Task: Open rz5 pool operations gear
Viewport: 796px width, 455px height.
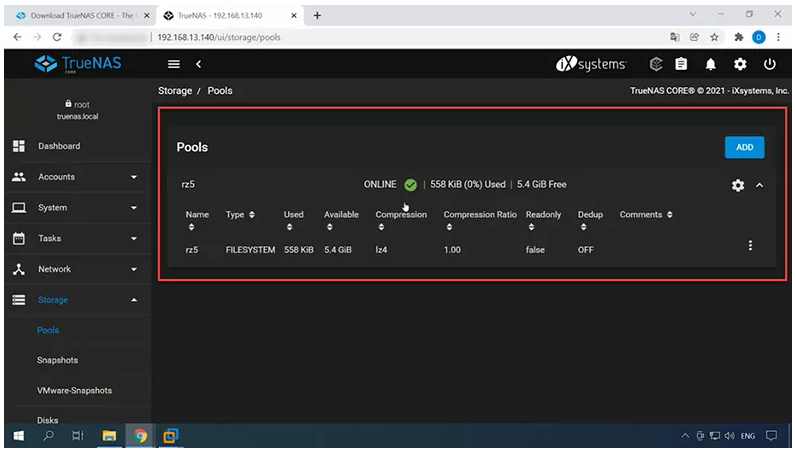Action: [738, 185]
